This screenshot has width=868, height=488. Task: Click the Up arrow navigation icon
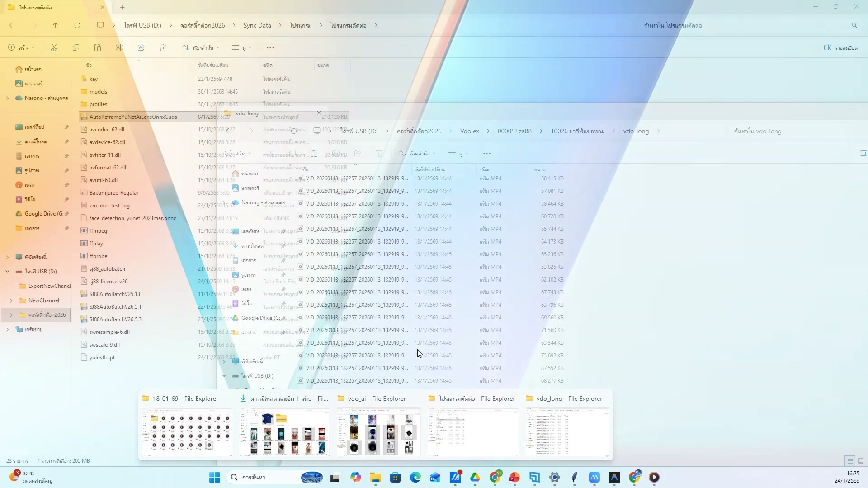click(55, 25)
